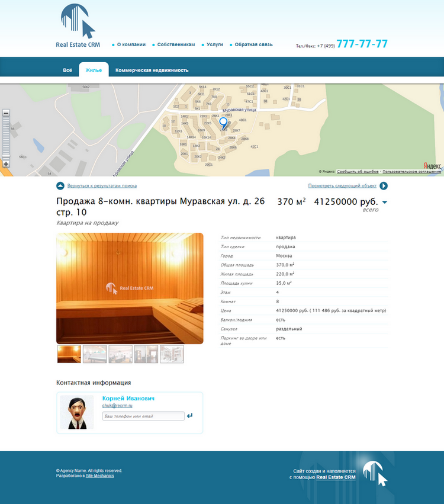This screenshot has width=444, height=504.
Task: Click the listing title Продажа 8-комн. квартиры
Action: (x=160, y=206)
